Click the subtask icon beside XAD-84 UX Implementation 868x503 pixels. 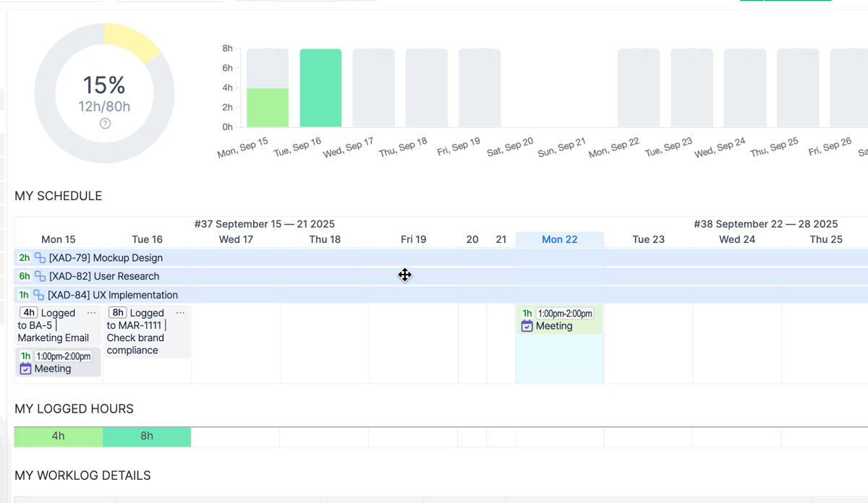tap(39, 295)
